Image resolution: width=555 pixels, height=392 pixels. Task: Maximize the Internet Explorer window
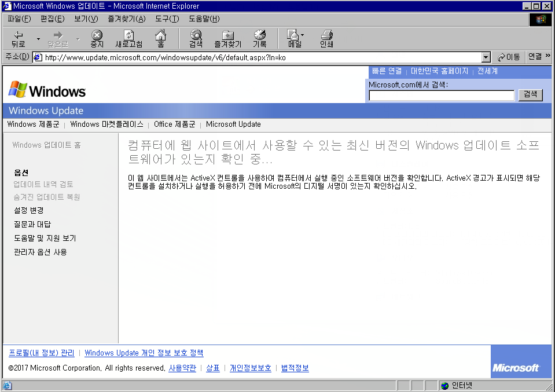(x=536, y=6)
